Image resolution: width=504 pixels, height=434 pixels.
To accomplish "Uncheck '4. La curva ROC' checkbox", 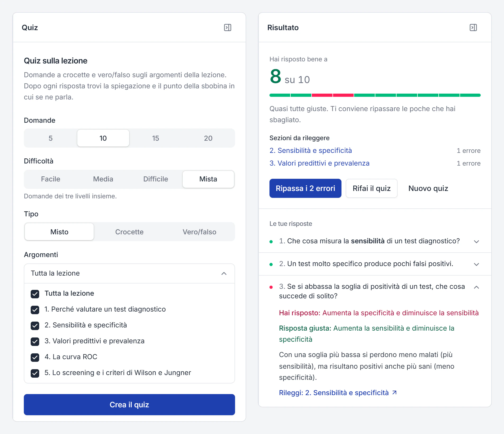I will tap(35, 357).
